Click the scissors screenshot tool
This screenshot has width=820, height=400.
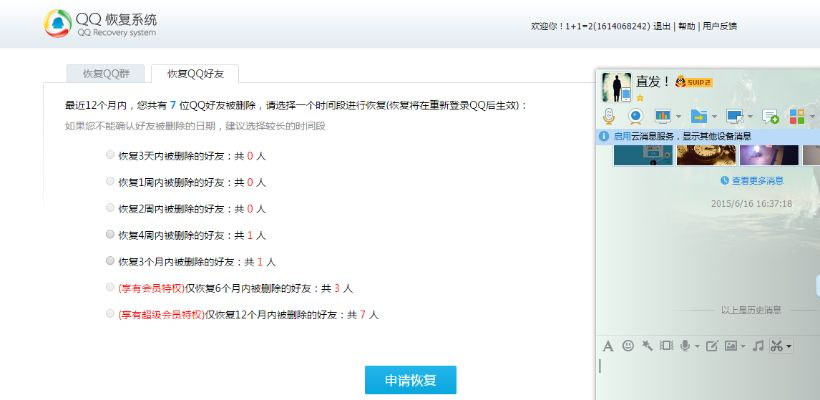coord(776,346)
